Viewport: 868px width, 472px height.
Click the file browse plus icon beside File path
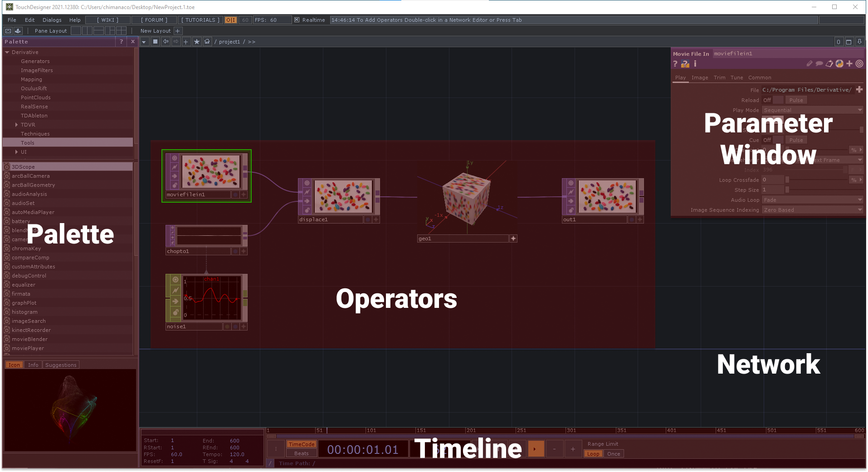859,90
